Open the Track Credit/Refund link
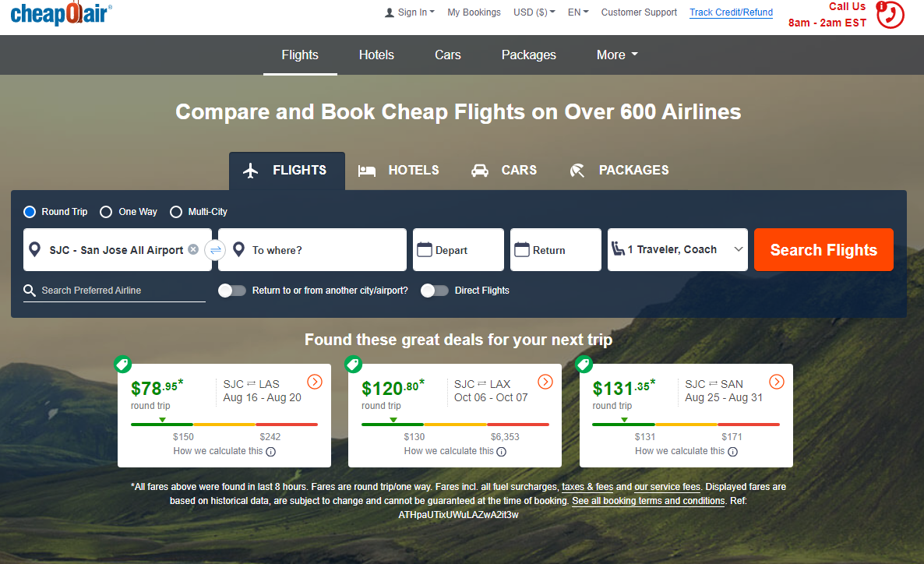Viewport: 924px width, 564px height. click(732, 12)
